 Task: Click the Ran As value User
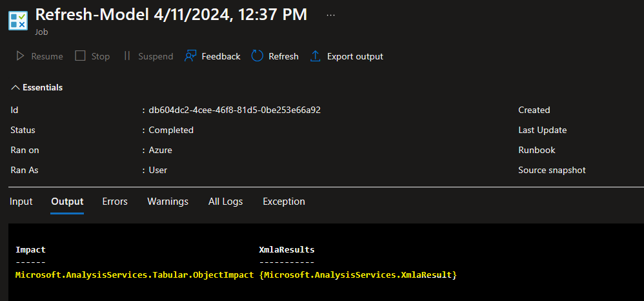[157, 170]
